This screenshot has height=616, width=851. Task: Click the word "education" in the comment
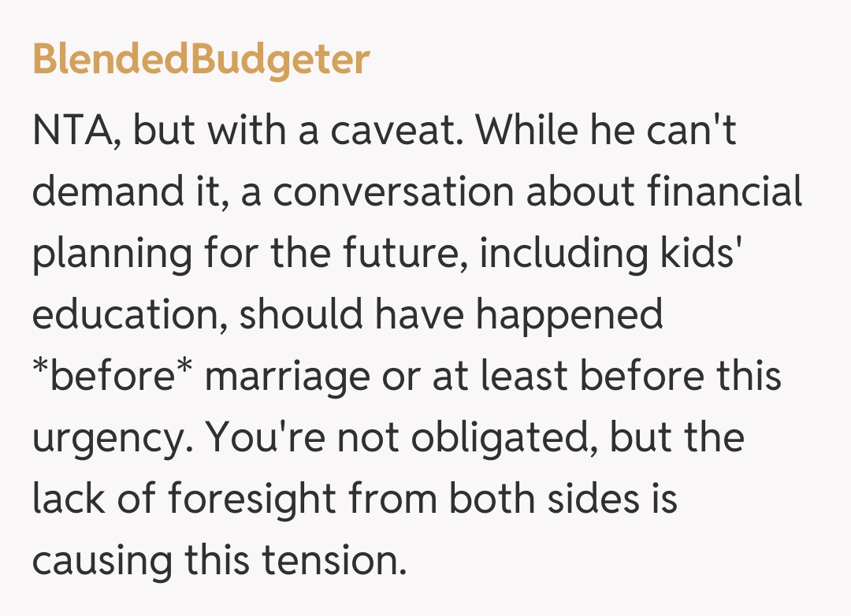(128, 315)
